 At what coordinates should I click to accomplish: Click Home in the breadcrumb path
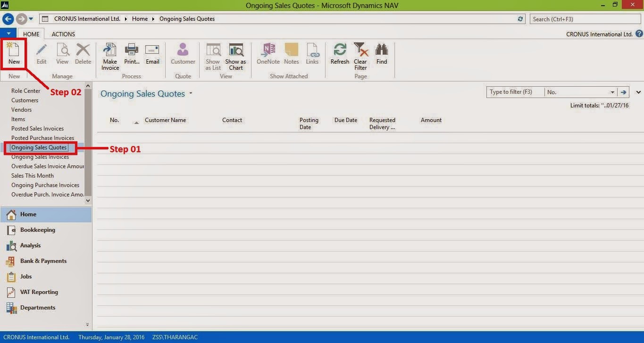pyautogui.click(x=140, y=19)
